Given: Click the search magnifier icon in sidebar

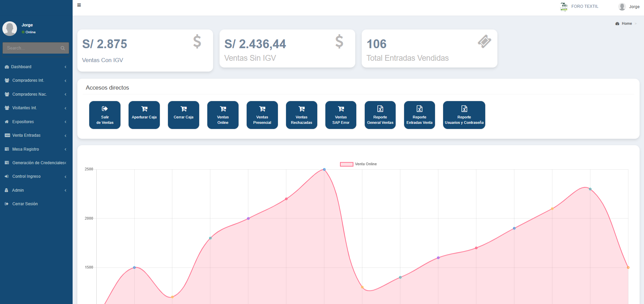Looking at the screenshot, I should (x=63, y=48).
